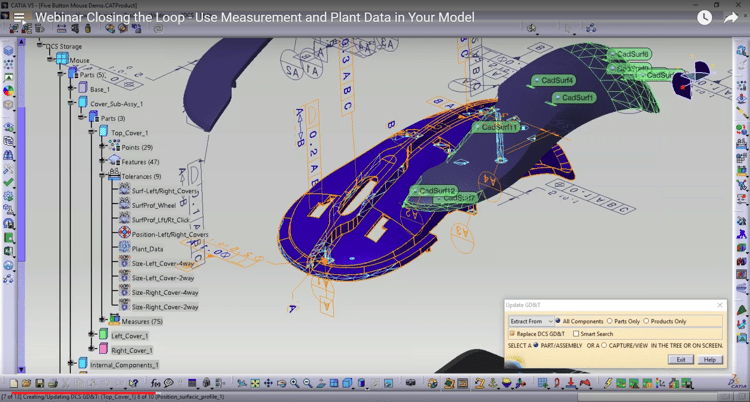Open the video playlist hamburger menu
The width and height of the screenshot is (750, 402).
(x=19, y=18)
